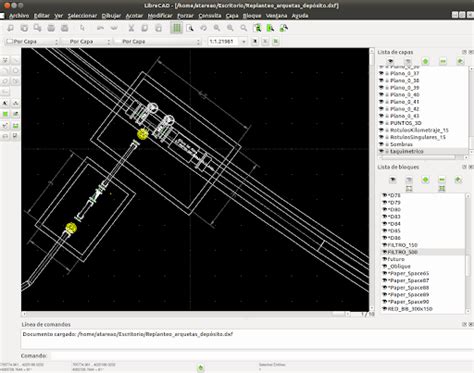Activate the pan zoom tool
Viewport: 474px width, 373px height.
click(x=284, y=28)
